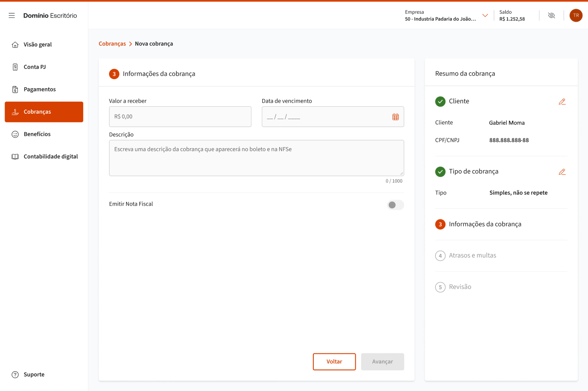Screen dimensions: 588x391
Task: Expand the Empresa dropdown chevron
Action: point(485,16)
